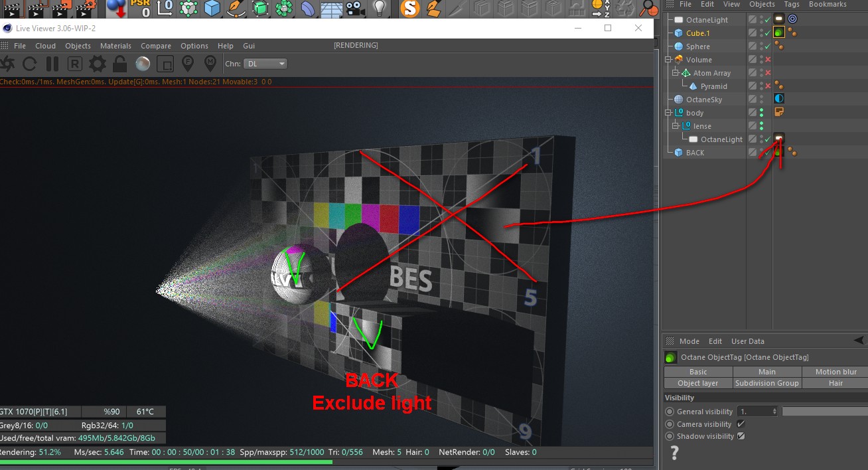Toggle Volume's red X enable mark

[768, 60]
